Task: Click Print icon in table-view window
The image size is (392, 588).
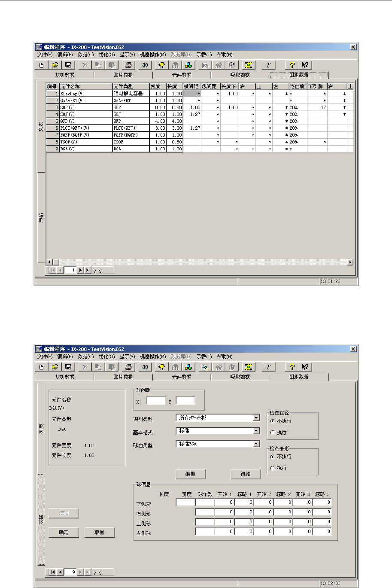Action: 128,65
